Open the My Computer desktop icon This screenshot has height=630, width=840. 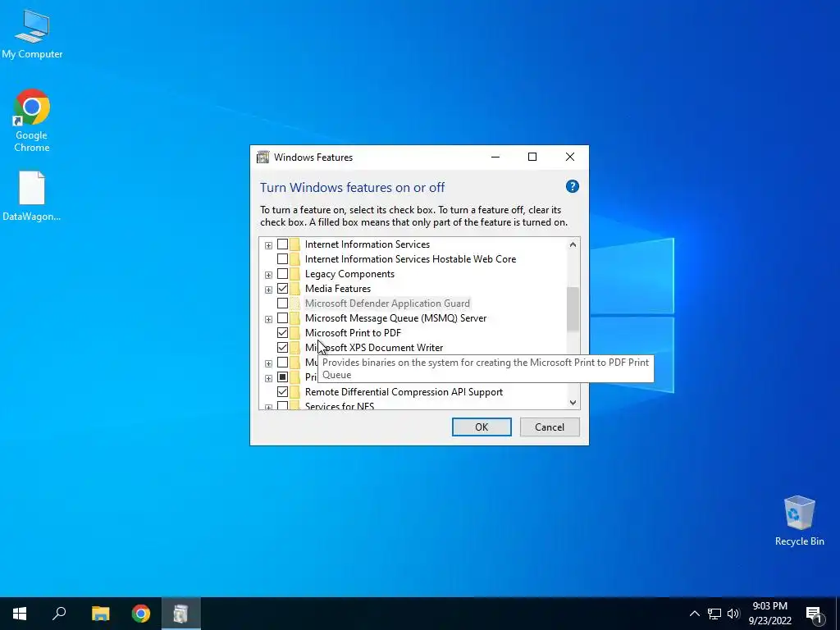32,33
